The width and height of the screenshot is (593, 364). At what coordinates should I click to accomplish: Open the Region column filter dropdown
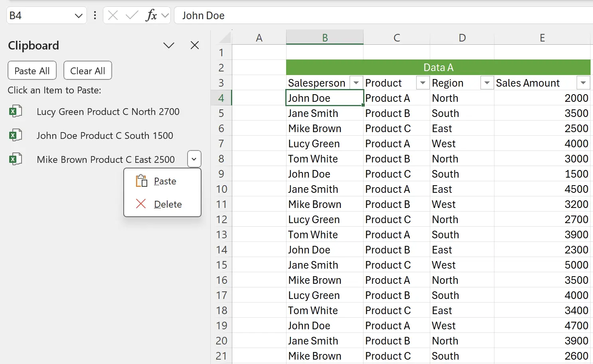click(487, 83)
